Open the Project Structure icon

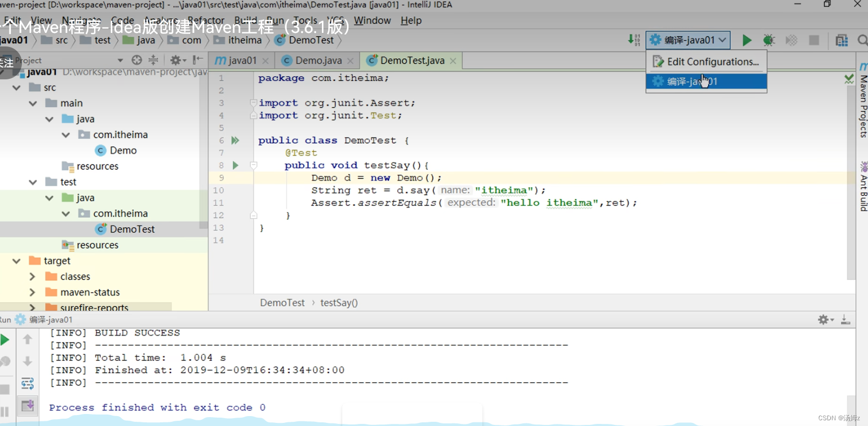(841, 40)
